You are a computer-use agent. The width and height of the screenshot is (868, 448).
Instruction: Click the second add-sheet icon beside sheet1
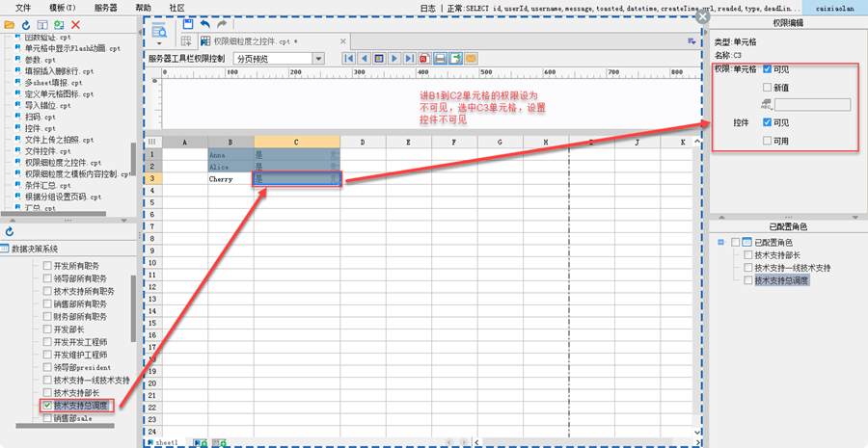pos(219,442)
